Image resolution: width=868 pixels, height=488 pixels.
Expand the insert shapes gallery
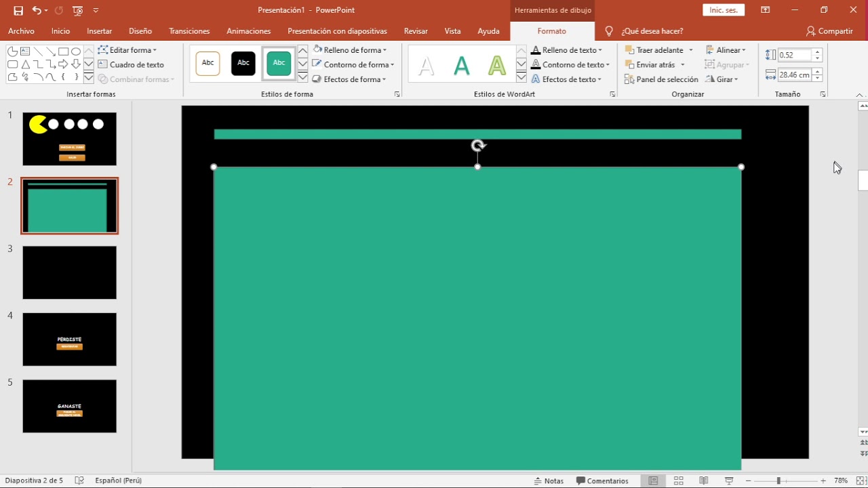[88, 77]
